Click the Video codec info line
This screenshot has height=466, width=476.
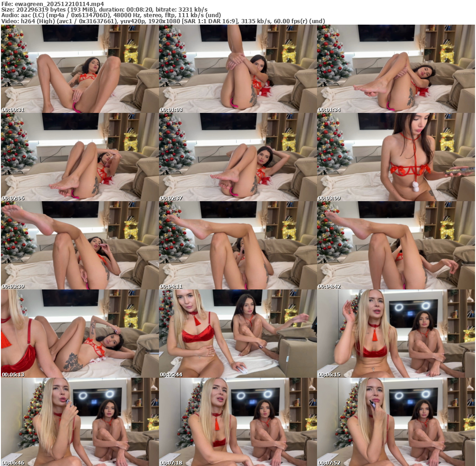163,21
